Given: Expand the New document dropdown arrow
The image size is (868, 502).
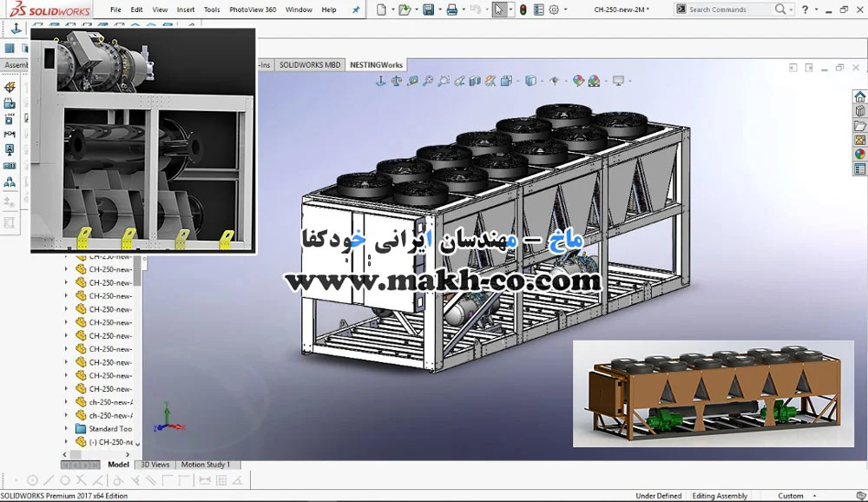Looking at the screenshot, I should [x=392, y=10].
